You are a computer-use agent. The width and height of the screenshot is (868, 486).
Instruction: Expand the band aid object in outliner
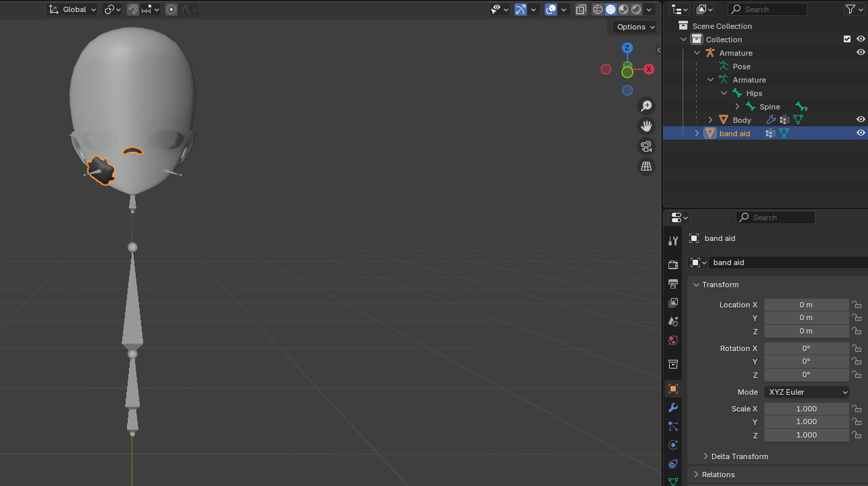[697, 133]
